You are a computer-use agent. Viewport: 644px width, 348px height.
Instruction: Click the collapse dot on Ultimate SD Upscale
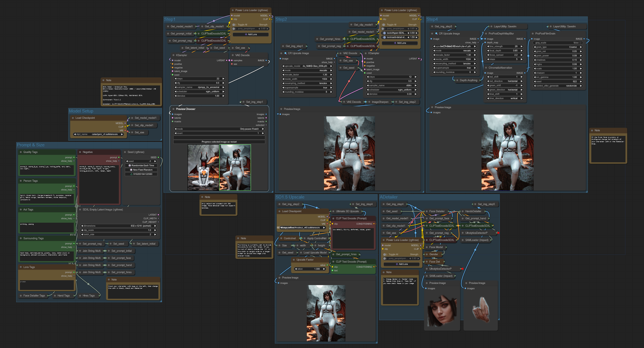[333, 211]
